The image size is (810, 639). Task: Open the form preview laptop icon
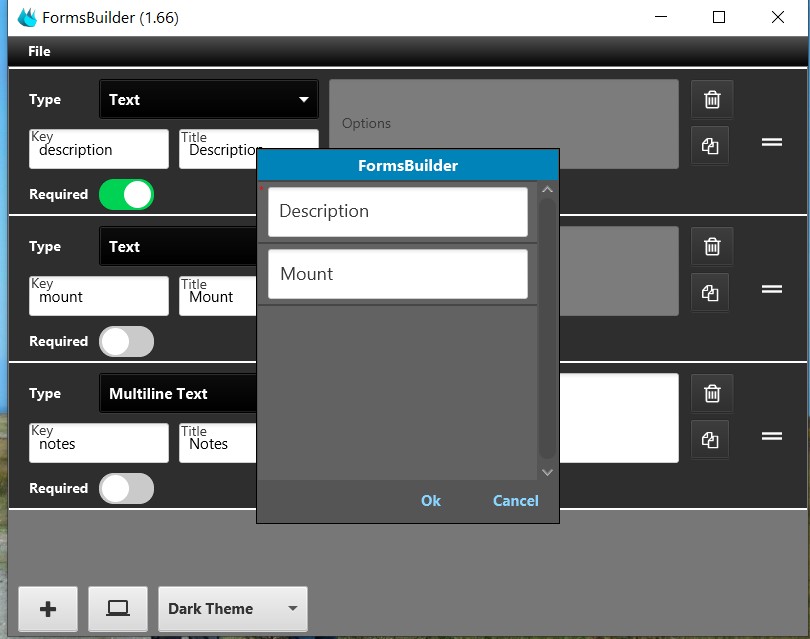pos(118,609)
